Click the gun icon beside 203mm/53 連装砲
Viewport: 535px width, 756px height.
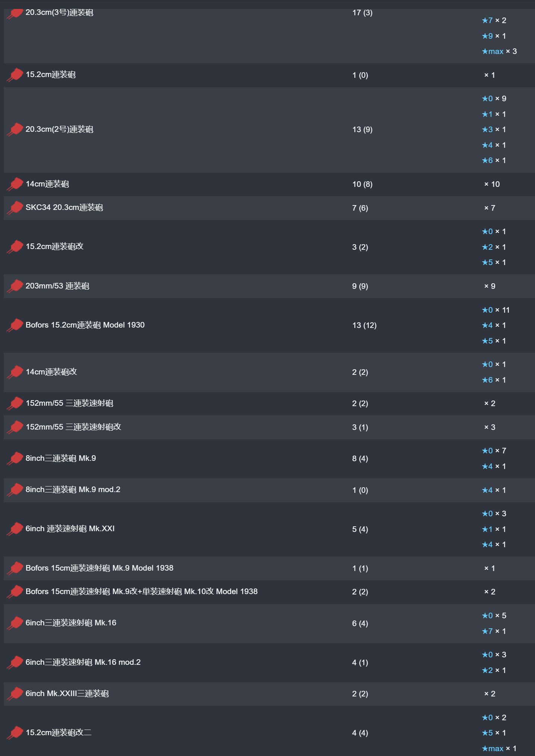click(x=15, y=286)
